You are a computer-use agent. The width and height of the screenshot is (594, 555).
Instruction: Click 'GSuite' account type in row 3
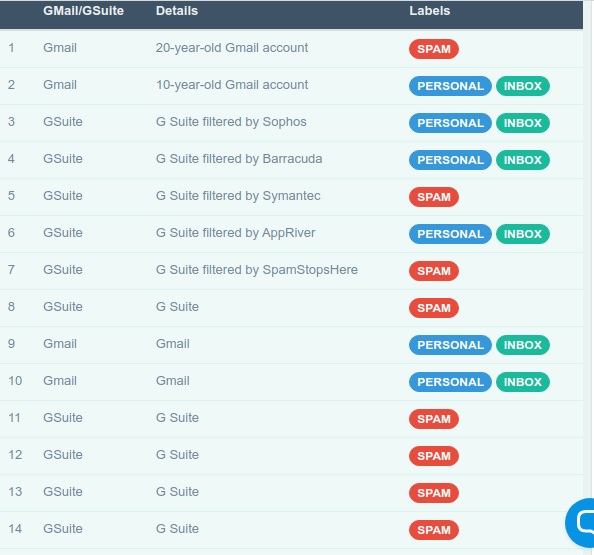pos(63,122)
